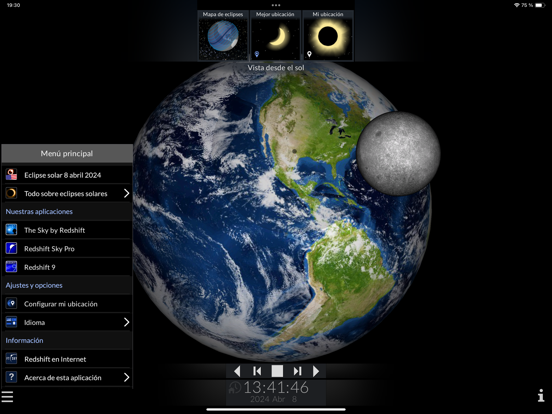Click the Eclipse solar flag icon

[x=11, y=175]
